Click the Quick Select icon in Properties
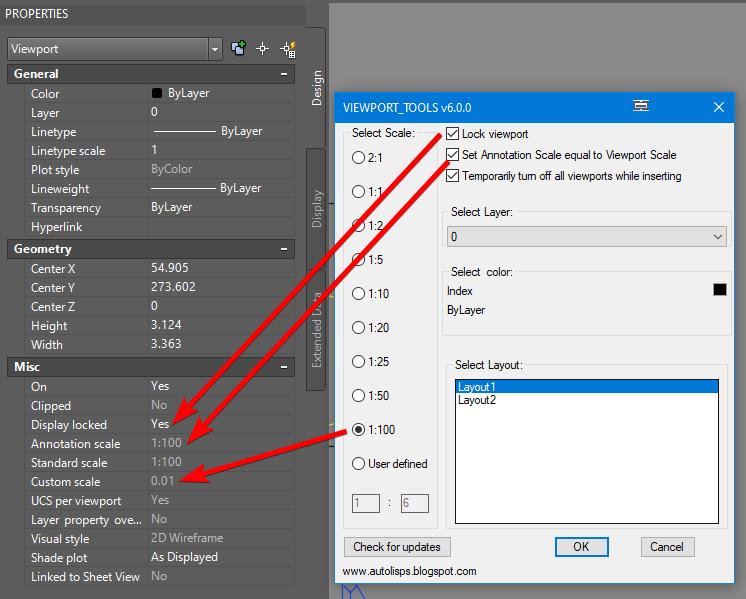 [288, 49]
